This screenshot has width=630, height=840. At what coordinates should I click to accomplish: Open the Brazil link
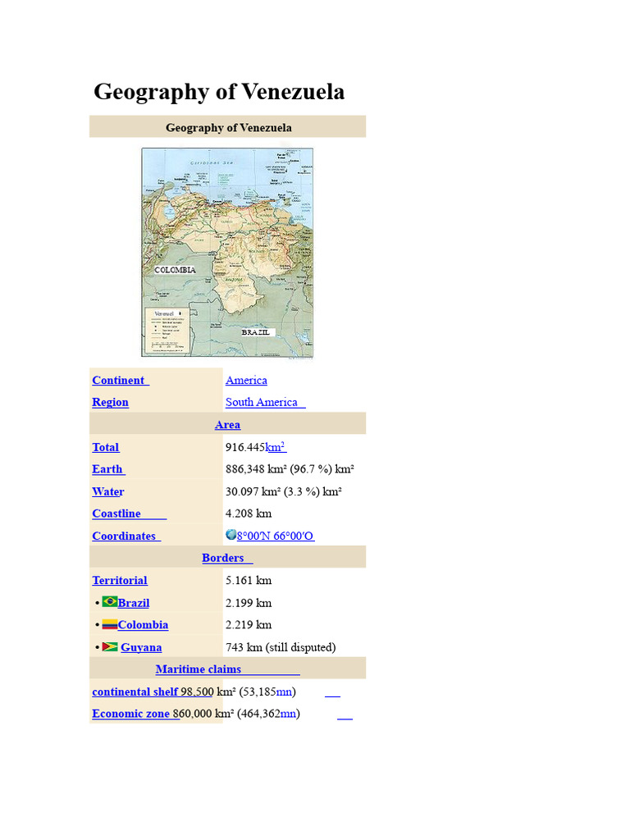tap(134, 603)
